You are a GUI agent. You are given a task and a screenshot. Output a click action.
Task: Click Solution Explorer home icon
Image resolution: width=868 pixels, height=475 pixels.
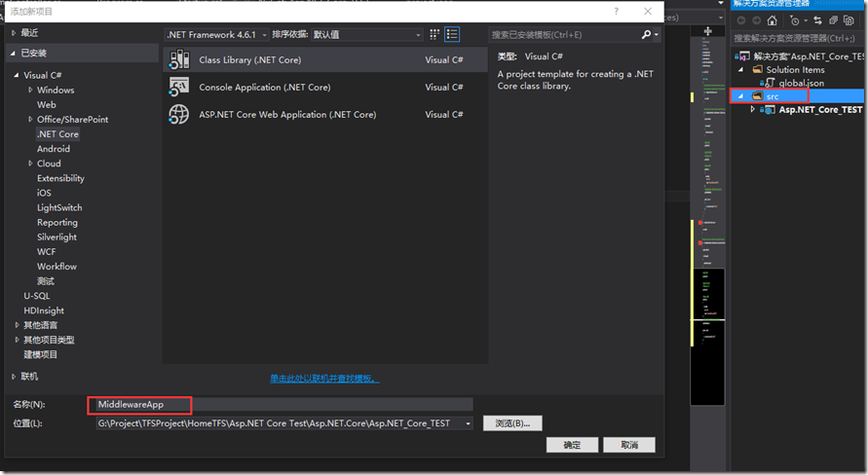(773, 20)
